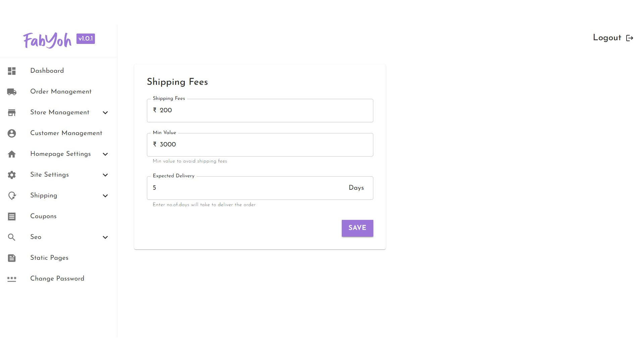Click the Logout link

[x=607, y=38]
